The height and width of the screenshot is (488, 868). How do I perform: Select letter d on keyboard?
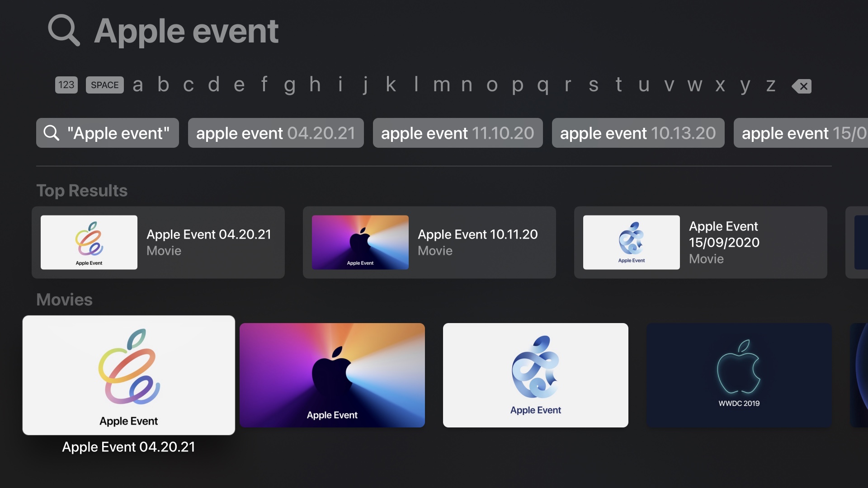click(214, 84)
